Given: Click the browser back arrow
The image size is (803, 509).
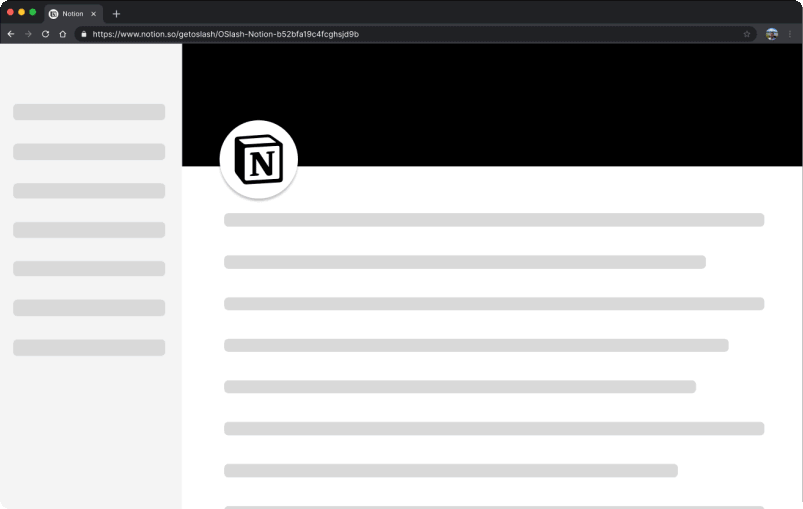Looking at the screenshot, I should (x=11, y=34).
